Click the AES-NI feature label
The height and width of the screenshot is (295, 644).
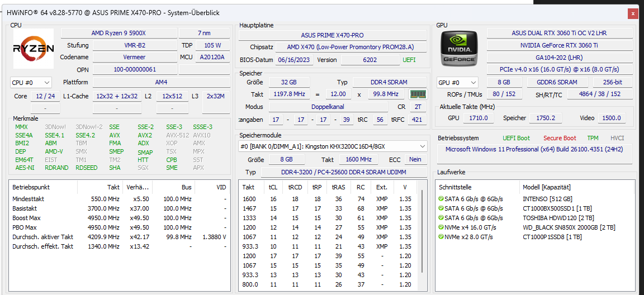pyautogui.click(x=24, y=168)
